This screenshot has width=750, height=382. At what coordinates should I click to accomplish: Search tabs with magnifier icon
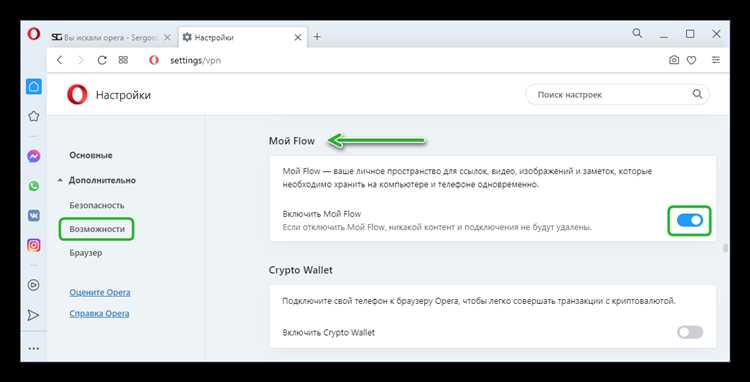click(637, 33)
